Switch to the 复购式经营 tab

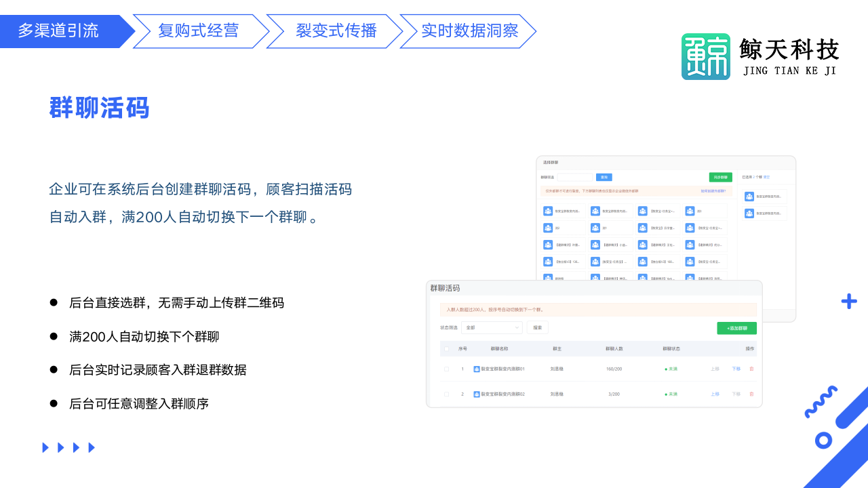(x=199, y=31)
